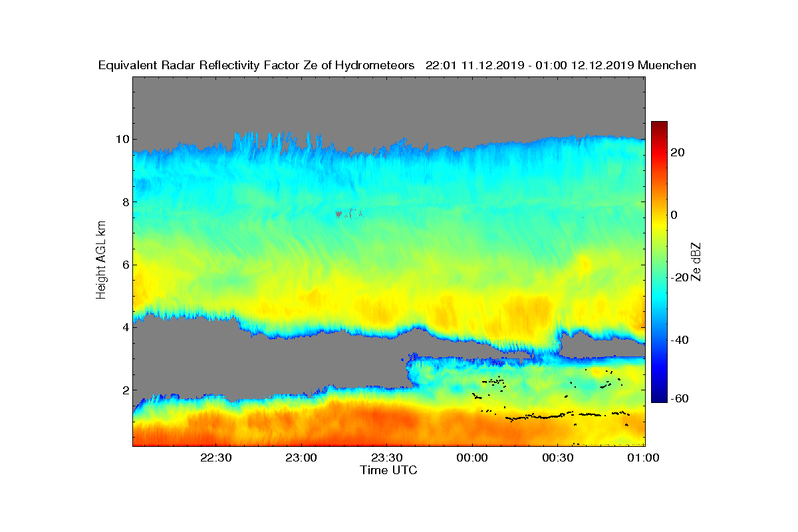This screenshot has height=532, width=798.
Task: Click the colorbar tick label -40
Action: (680, 340)
